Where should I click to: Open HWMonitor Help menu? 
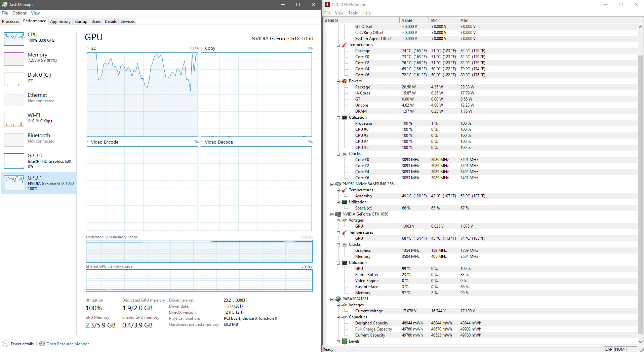coord(366,13)
